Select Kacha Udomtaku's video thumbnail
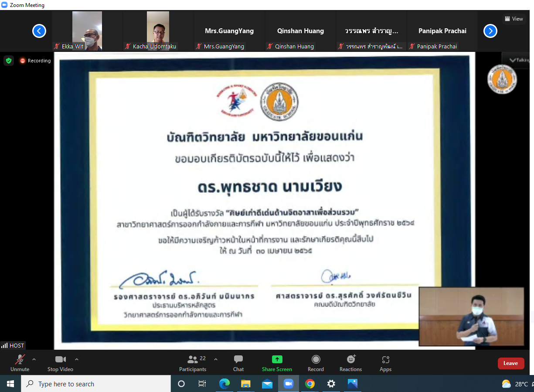 tap(158, 31)
